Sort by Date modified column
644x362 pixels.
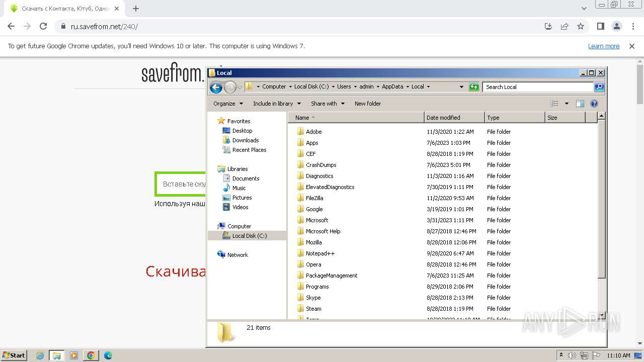point(454,118)
